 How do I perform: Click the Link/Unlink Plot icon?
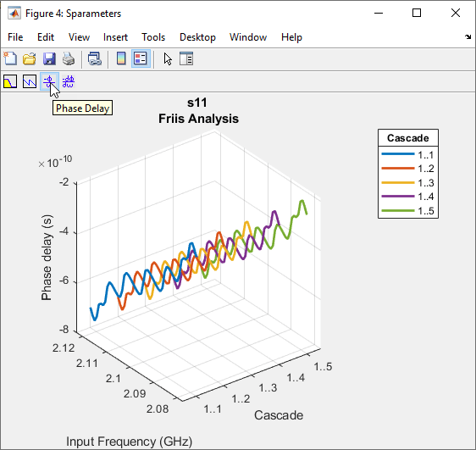coord(94,58)
